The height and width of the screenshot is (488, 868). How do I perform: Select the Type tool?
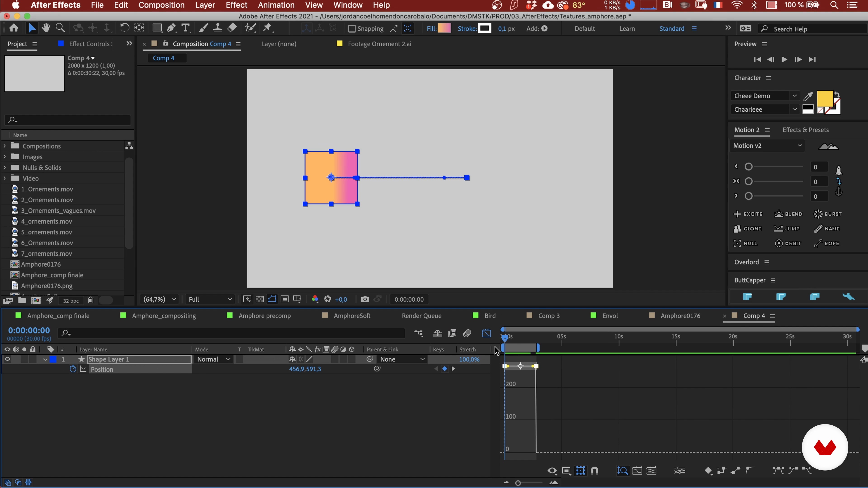coord(185,28)
